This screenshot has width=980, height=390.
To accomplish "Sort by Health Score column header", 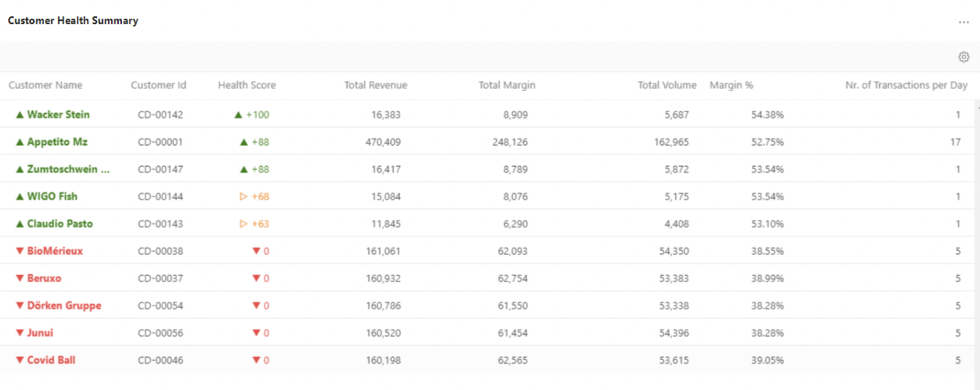I will 246,85.
